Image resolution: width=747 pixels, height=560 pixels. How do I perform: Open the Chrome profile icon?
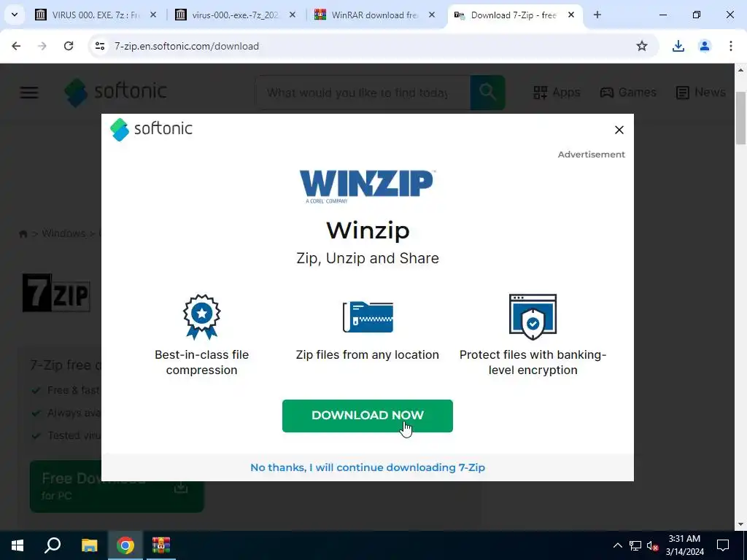pos(704,46)
